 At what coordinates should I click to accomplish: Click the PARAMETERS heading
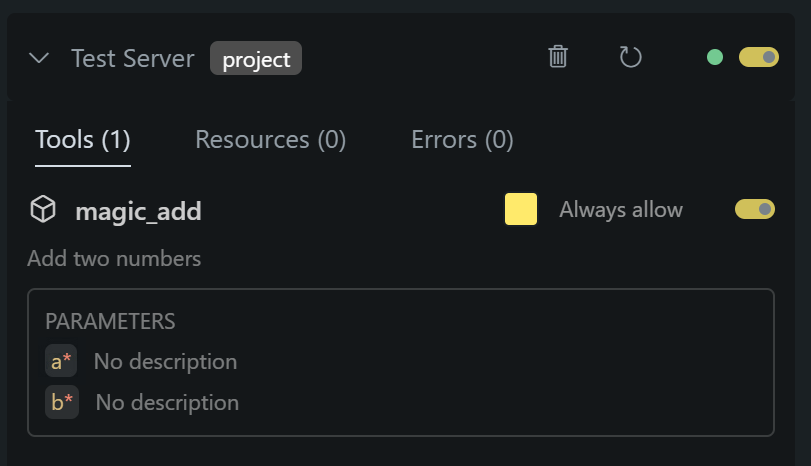[x=110, y=321]
